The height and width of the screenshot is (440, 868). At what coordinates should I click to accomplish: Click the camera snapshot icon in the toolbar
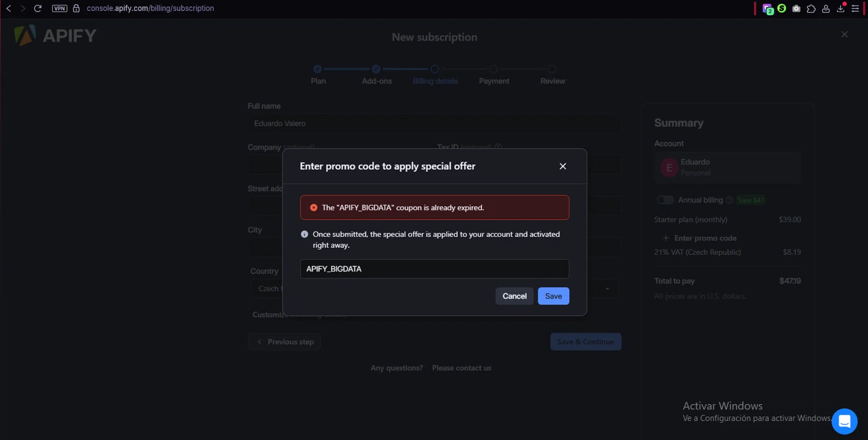pos(796,9)
